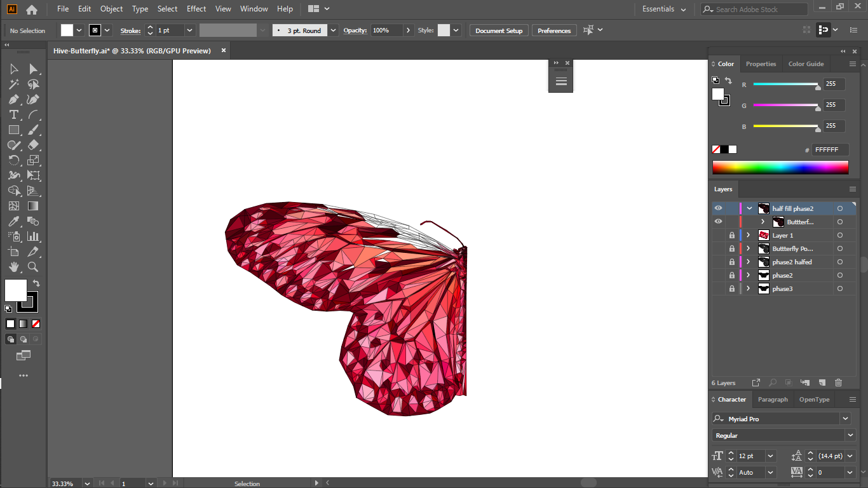Choose the Magic Wand tool
This screenshot has width=868, height=488.
14,84
